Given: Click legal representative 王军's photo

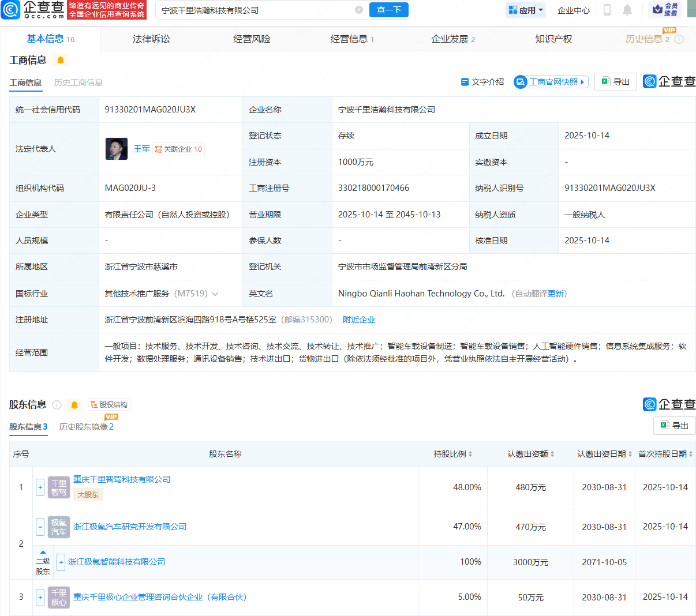Looking at the screenshot, I should tap(117, 149).
